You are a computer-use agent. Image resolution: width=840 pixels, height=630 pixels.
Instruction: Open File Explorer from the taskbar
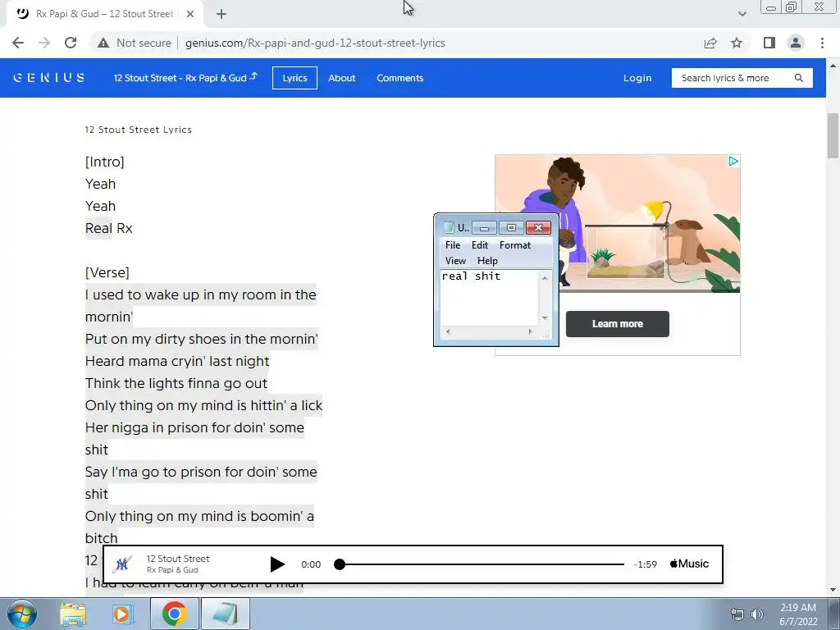click(x=73, y=614)
